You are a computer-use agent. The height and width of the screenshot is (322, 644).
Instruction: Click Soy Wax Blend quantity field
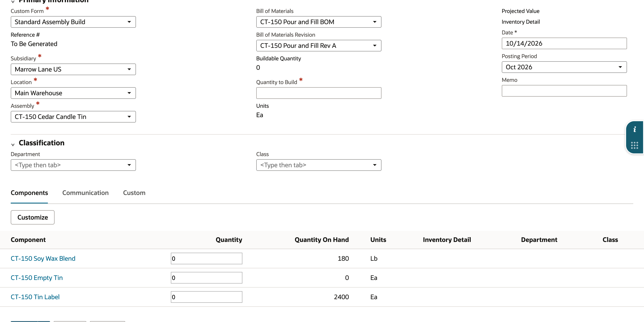[x=206, y=258]
